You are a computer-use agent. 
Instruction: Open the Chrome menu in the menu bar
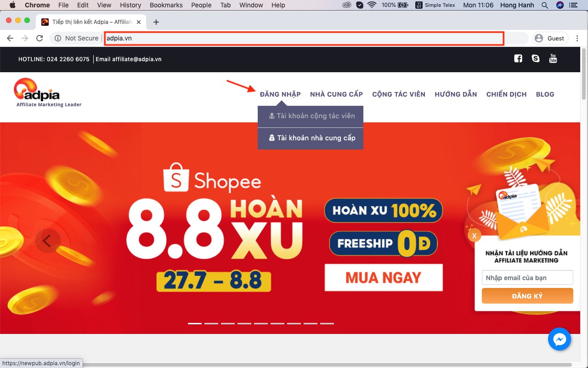click(x=37, y=5)
